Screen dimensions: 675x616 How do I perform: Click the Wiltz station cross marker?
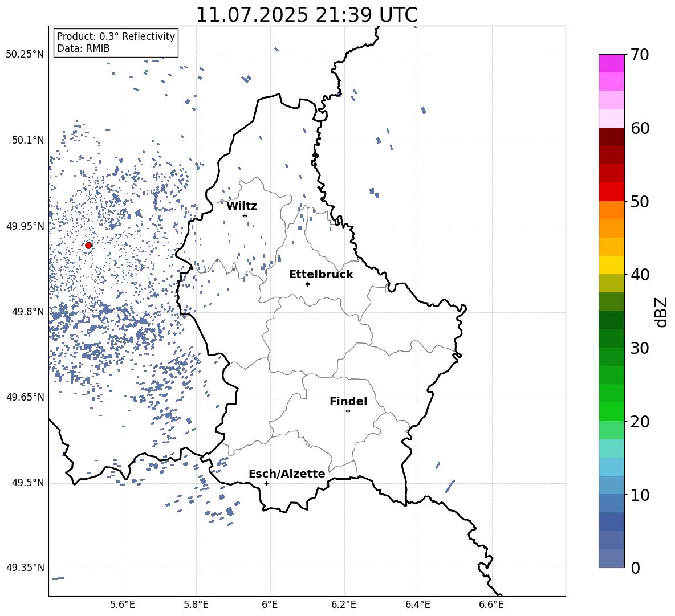(x=245, y=215)
